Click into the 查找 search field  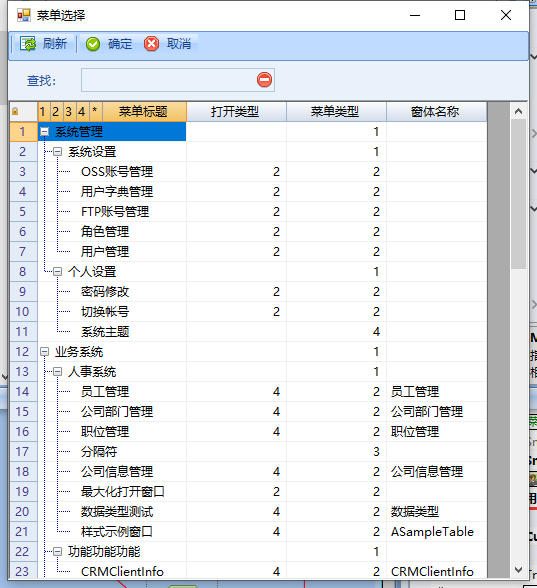[x=169, y=80]
